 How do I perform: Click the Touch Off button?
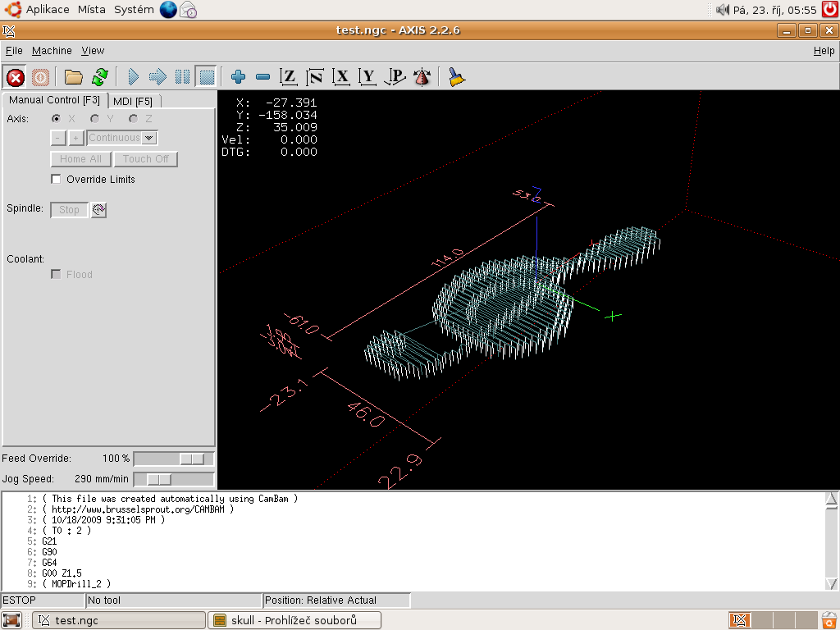[x=145, y=159]
